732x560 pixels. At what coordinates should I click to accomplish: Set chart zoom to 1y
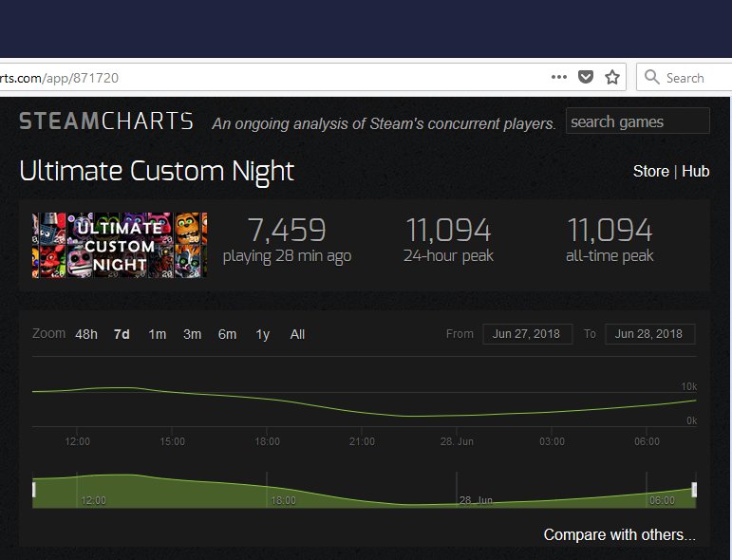click(x=263, y=335)
